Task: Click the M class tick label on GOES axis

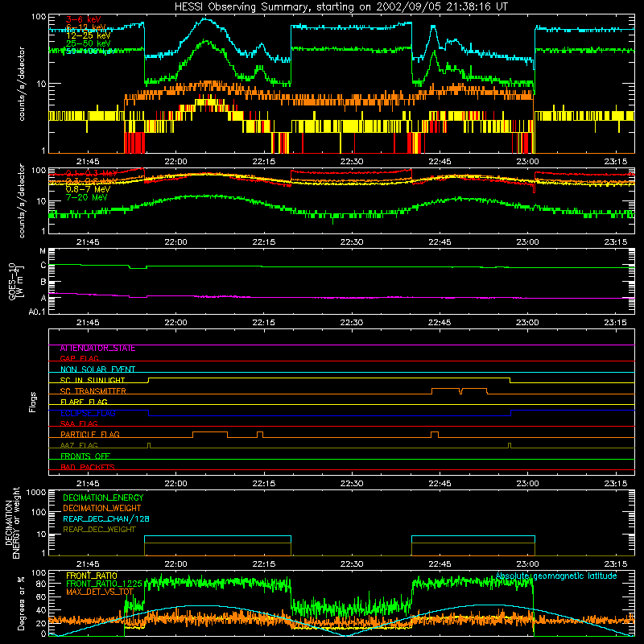Action: [x=43, y=251]
